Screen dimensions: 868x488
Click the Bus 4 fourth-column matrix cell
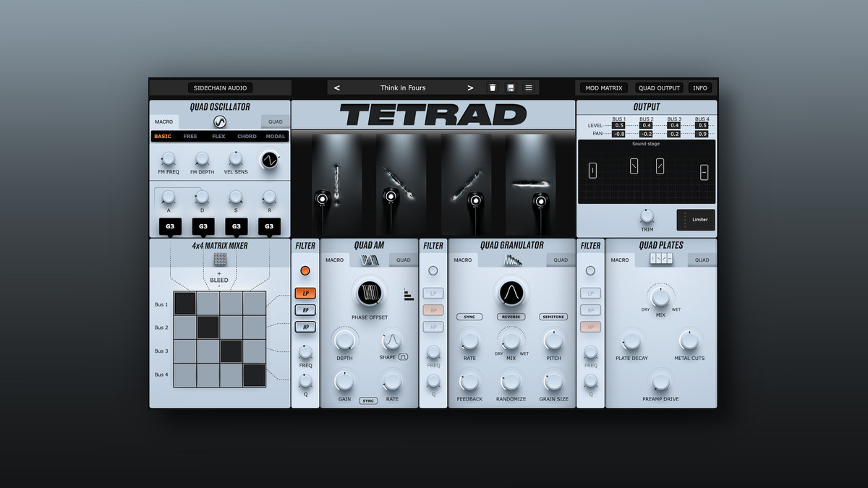[x=255, y=375]
